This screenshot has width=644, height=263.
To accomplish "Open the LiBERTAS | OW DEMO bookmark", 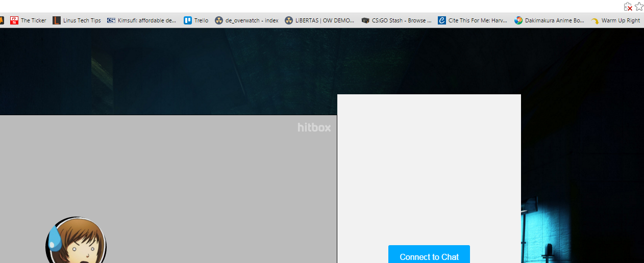I will pos(319,20).
